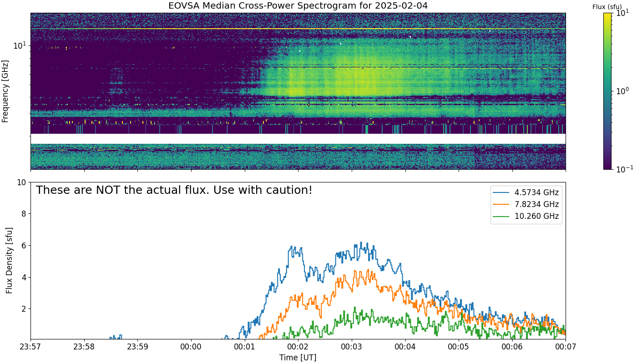The width and height of the screenshot is (637, 364).
Task: Click the flux density tick label 10
Action: click(22, 182)
